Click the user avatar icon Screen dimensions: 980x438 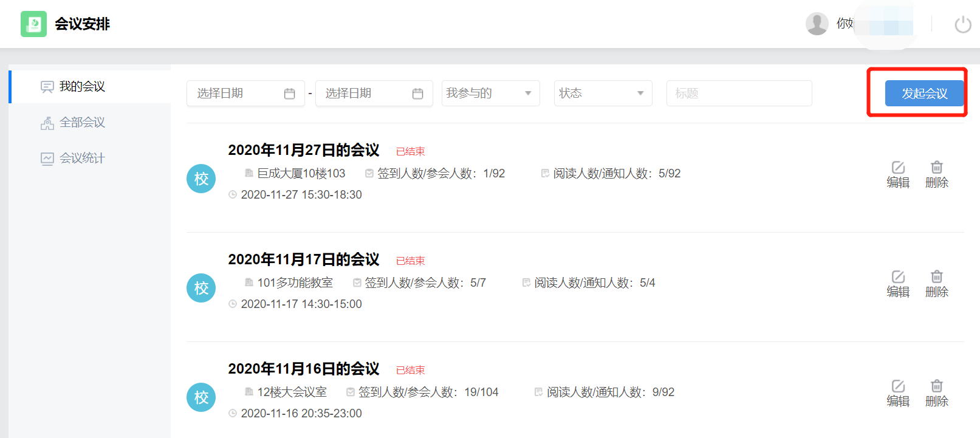[x=817, y=24]
